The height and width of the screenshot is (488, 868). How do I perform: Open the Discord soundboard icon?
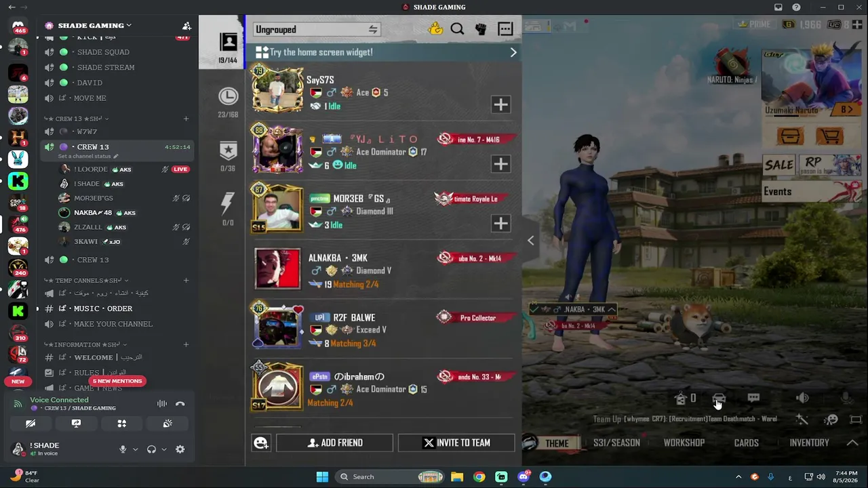(167, 424)
